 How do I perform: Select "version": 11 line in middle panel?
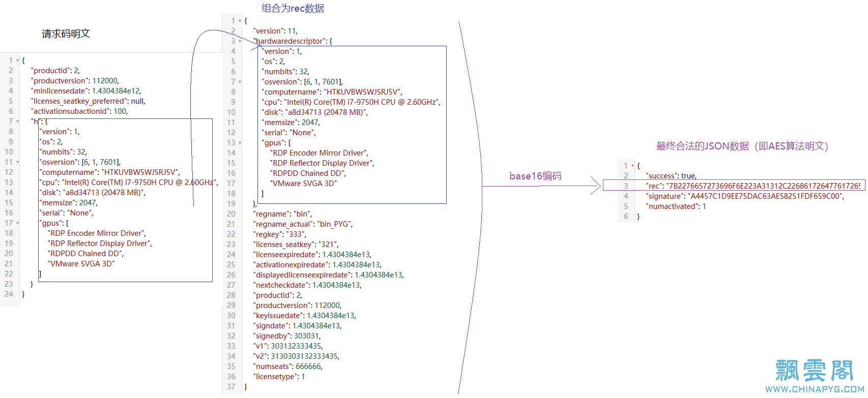(x=275, y=31)
